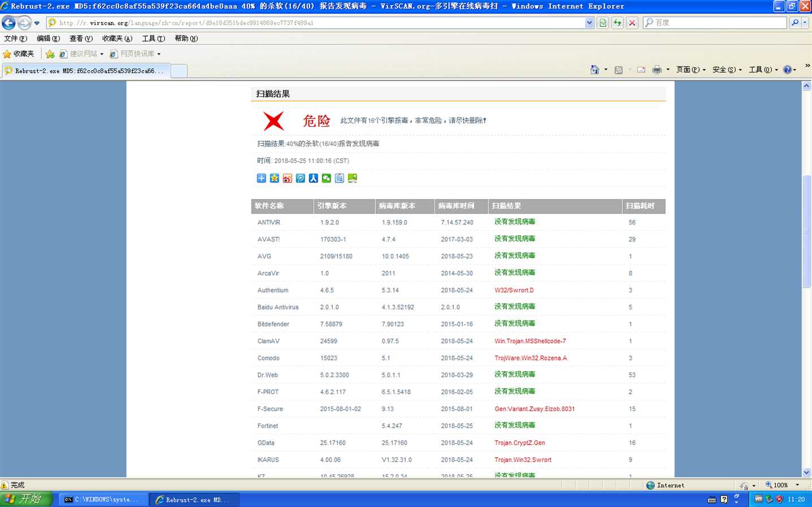Open the 文件 menu
The height and width of the screenshot is (507, 812).
point(15,38)
